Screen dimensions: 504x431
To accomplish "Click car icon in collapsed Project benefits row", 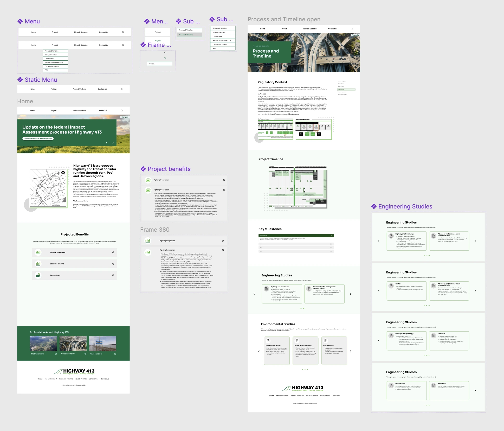I will (148, 180).
